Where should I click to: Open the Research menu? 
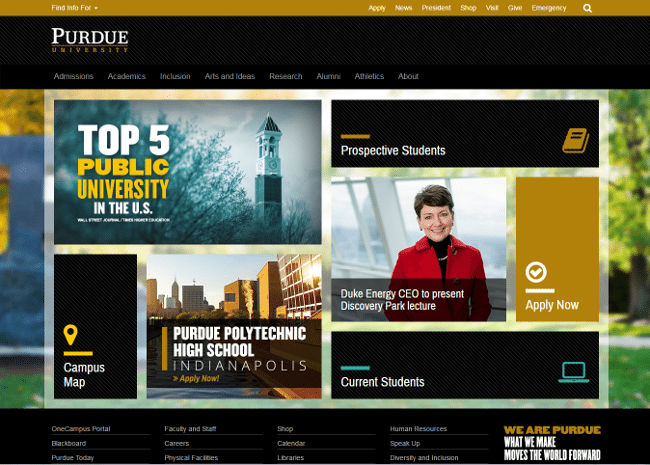(286, 76)
